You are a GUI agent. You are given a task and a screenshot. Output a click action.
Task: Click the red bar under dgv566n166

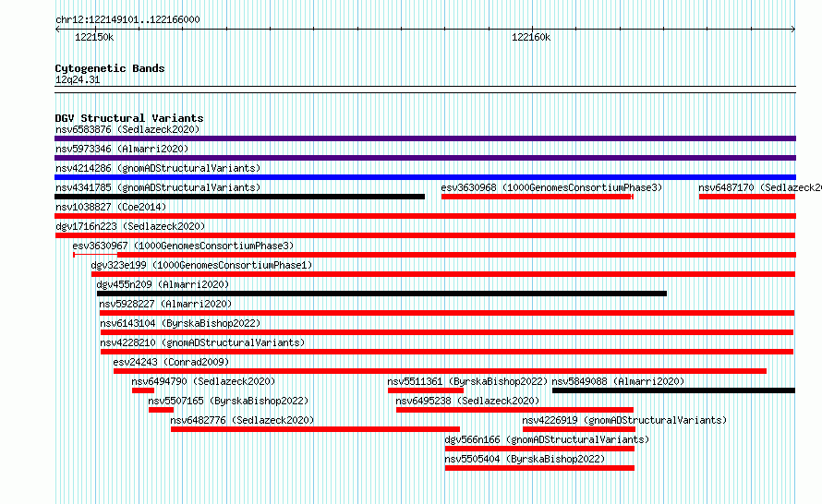539,449
